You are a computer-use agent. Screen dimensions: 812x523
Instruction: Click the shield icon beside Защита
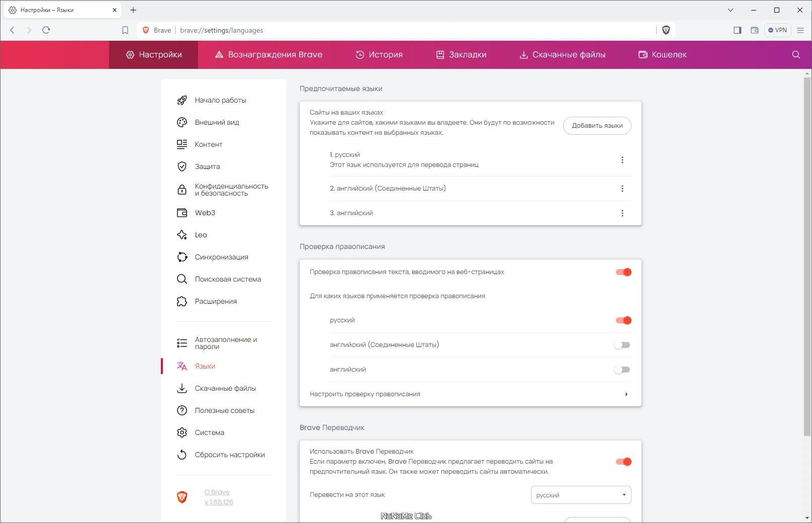[x=182, y=166]
